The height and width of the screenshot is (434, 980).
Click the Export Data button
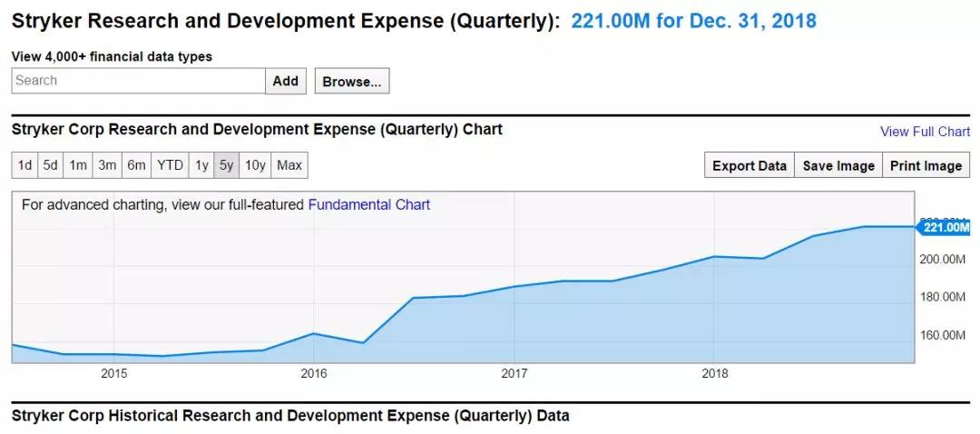[x=749, y=165]
